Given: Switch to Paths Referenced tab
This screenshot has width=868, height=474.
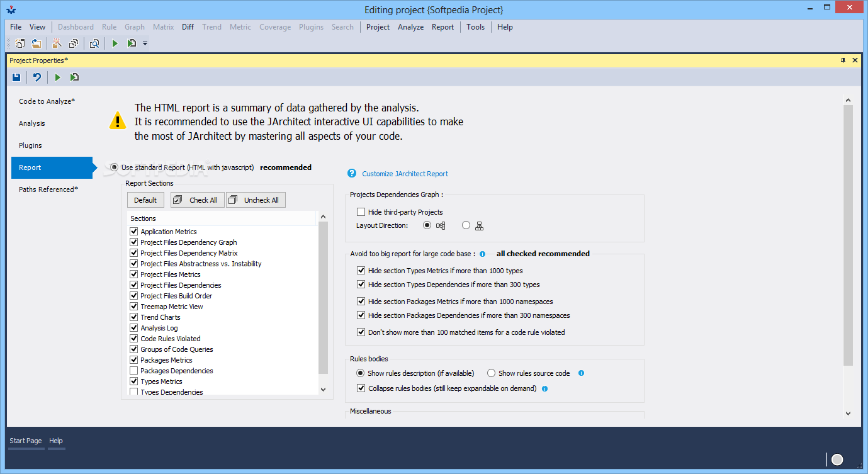Looking at the screenshot, I should 52,189.
